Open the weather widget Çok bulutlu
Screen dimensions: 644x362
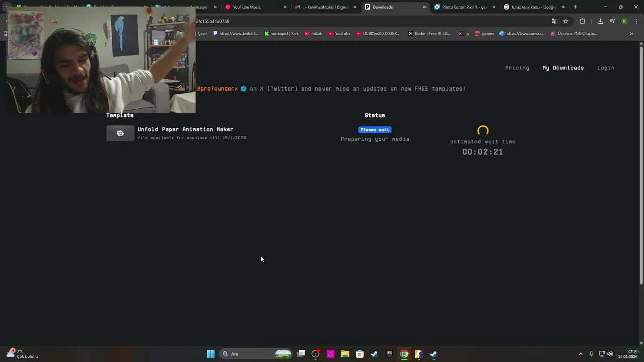pos(23,354)
